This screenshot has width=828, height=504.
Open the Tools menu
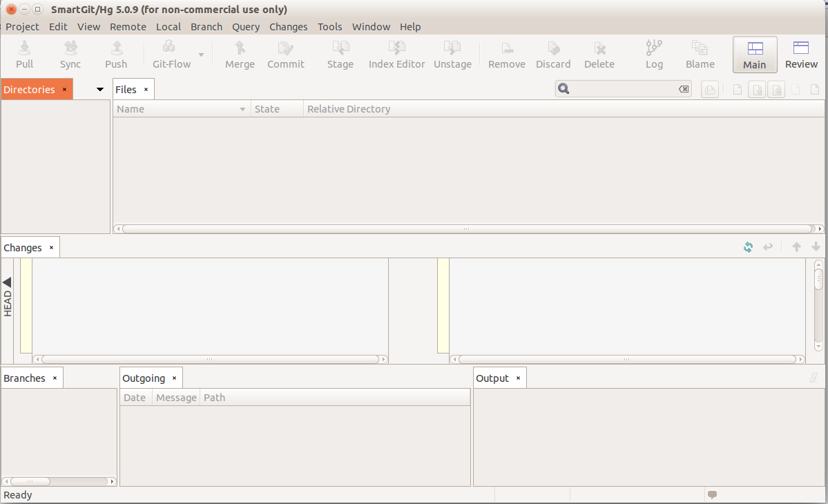coord(329,27)
